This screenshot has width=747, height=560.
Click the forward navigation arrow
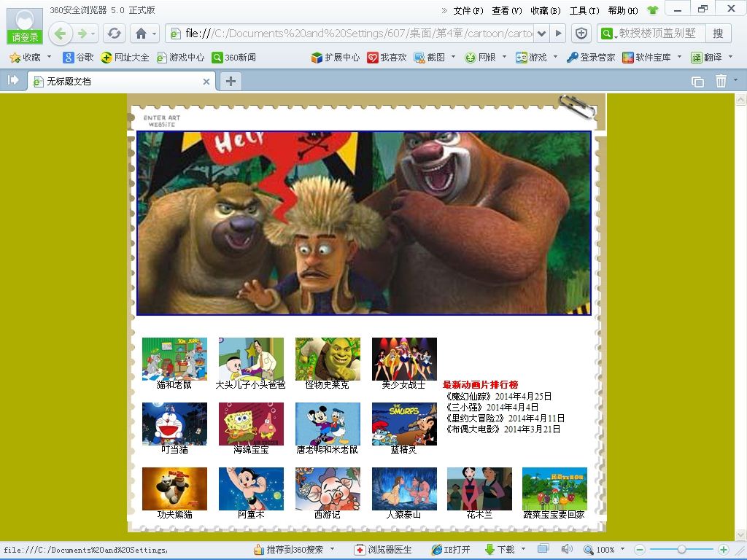pyautogui.click(x=82, y=34)
